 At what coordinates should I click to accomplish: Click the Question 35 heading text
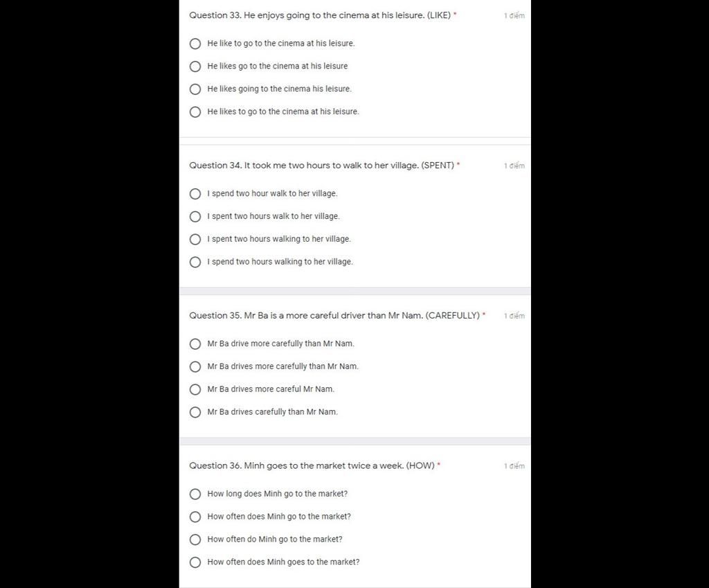click(x=334, y=316)
